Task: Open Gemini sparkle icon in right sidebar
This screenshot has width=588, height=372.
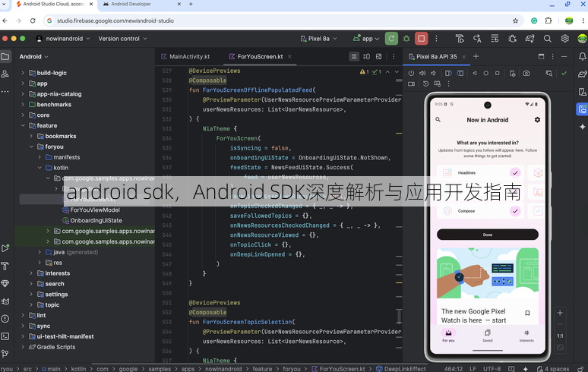Action: (x=582, y=127)
